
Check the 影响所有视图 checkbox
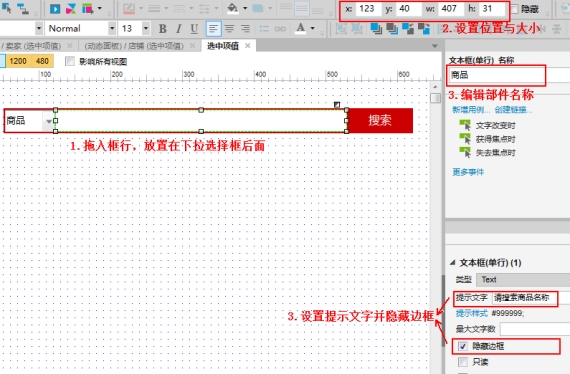[70, 61]
